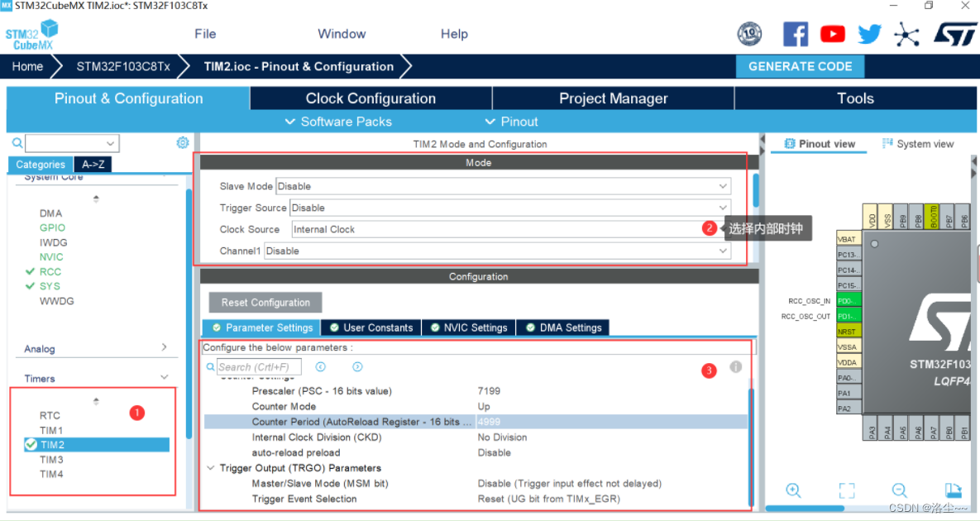Open the Window menu
Screen dimensions: 980x521
(x=342, y=34)
